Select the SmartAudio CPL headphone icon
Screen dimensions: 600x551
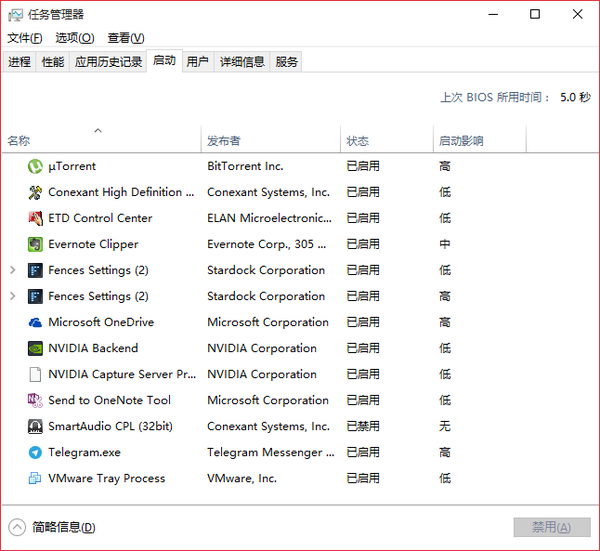(x=35, y=427)
